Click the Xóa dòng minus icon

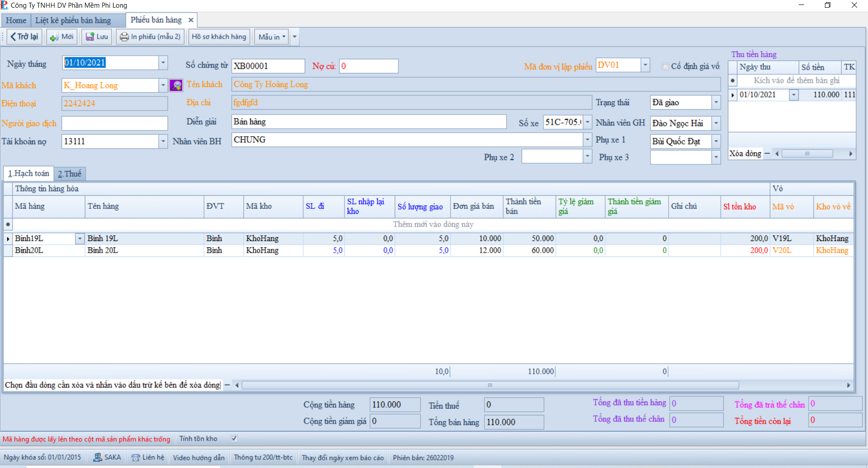pyautogui.click(x=767, y=154)
